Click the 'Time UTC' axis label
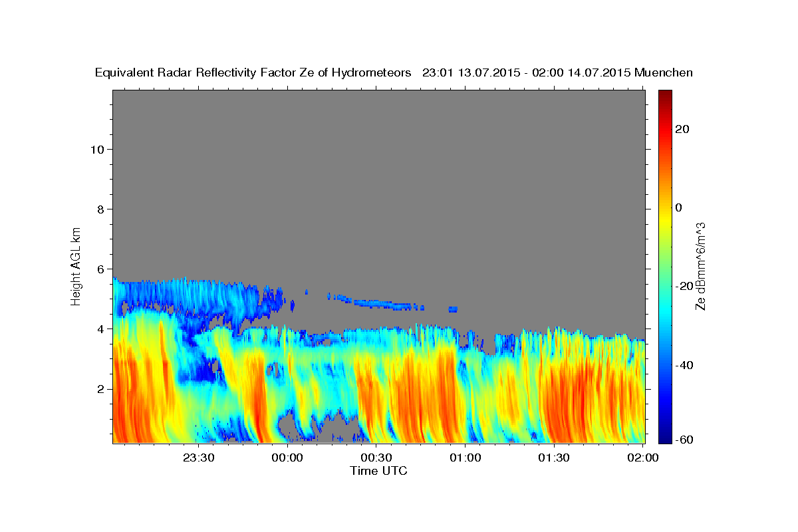This screenshot has width=798, height=532. point(378,471)
